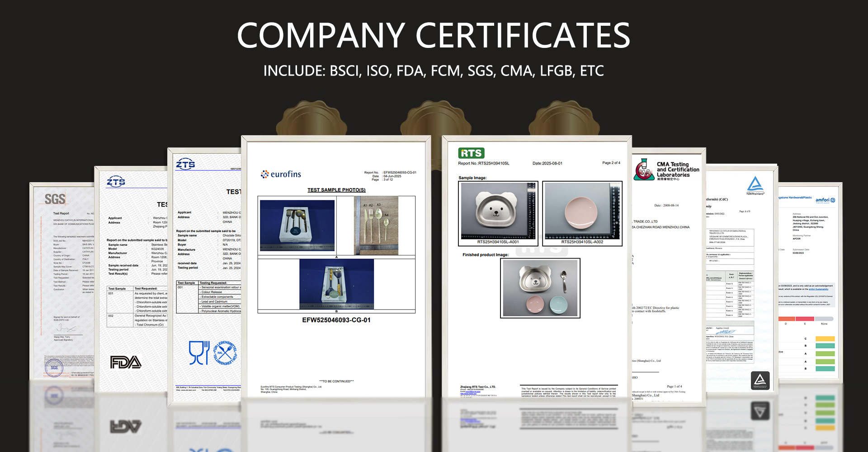This screenshot has height=452, width=868.
Task: Click the SGS logo on leftmost certificate
Action: (55, 199)
